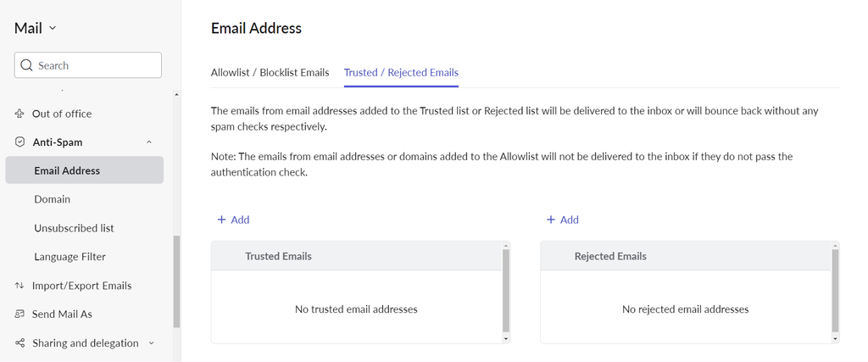Click the Out of office icon
Screen dimensions: 868x362
coord(19,114)
